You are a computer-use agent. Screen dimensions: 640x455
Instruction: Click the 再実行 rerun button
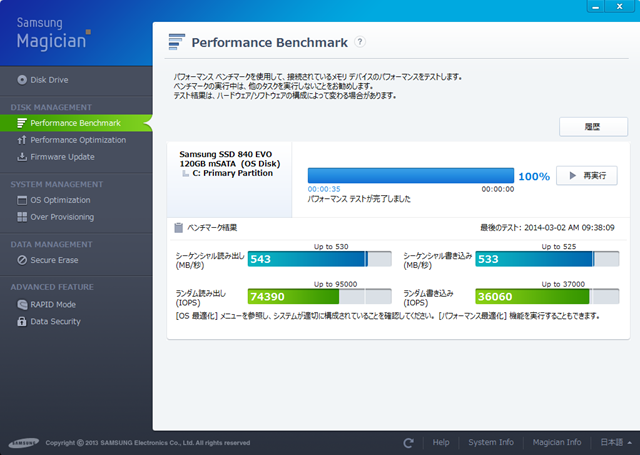pyautogui.click(x=587, y=176)
